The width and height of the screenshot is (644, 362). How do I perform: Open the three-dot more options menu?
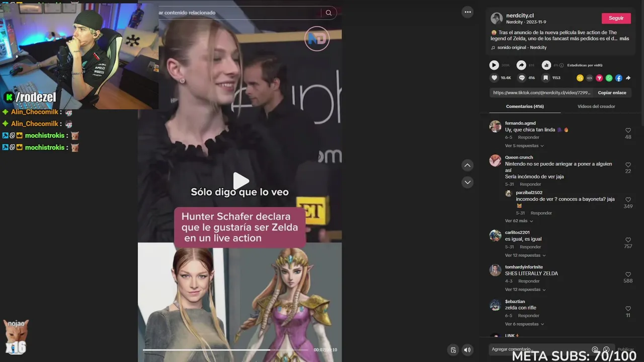468,12
